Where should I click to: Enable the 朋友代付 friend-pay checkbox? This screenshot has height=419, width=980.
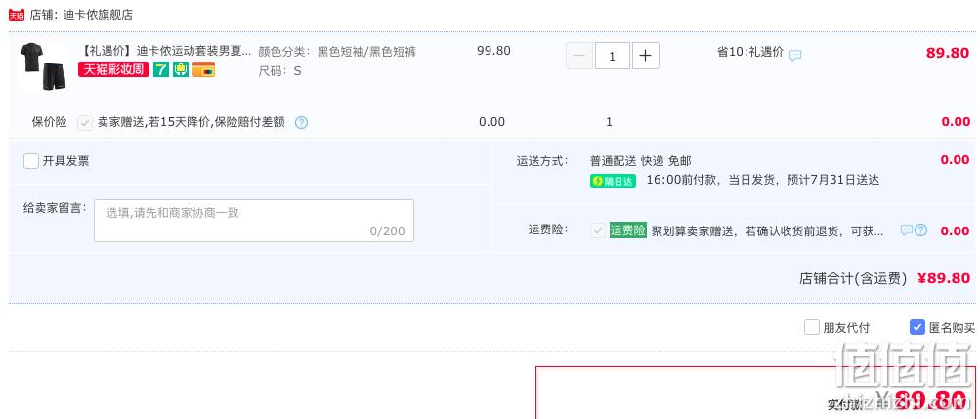pyautogui.click(x=811, y=327)
